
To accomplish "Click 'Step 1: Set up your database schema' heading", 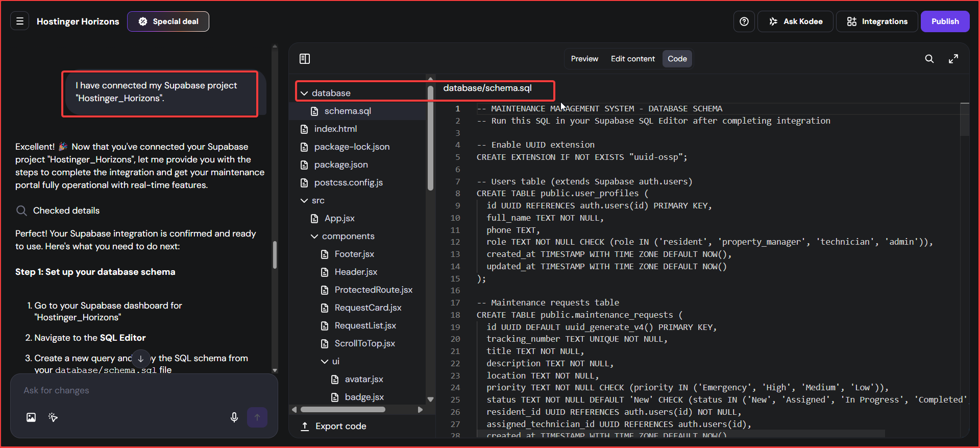I will click(95, 272).
